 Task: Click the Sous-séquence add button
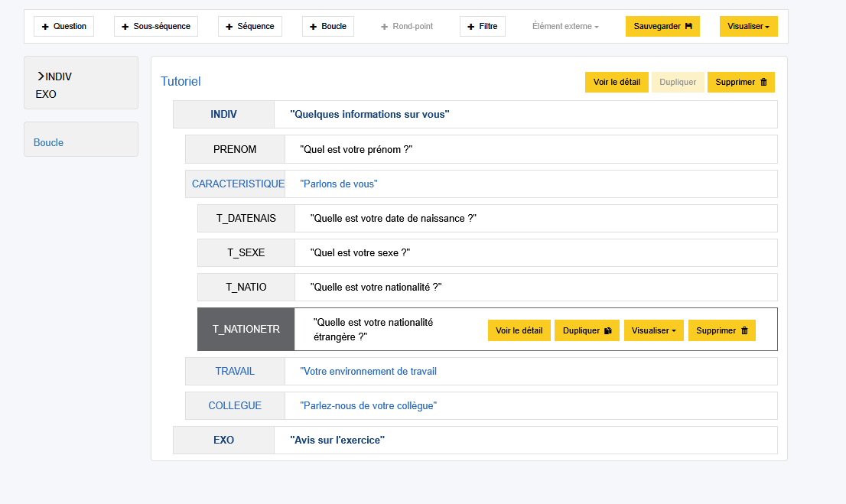coord(156,26)
